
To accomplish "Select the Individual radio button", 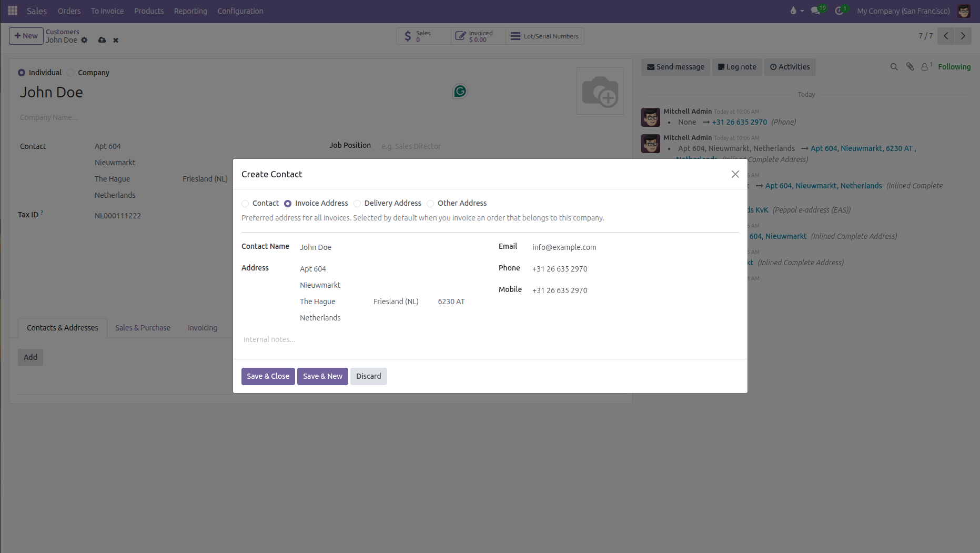I will pyautogui.click(x=22, y=73).
